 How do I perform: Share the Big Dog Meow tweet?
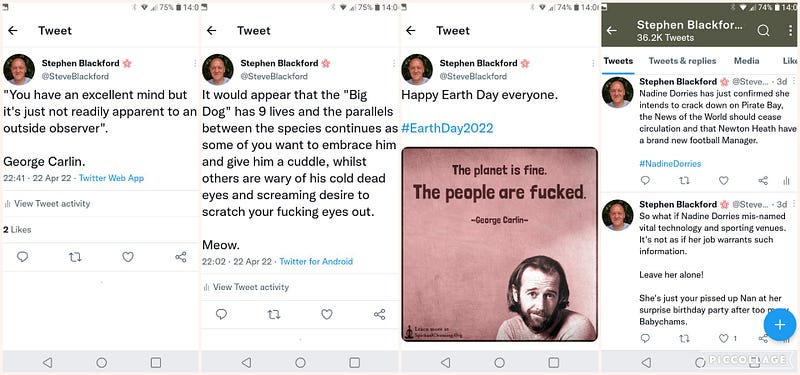pos(379,314)
